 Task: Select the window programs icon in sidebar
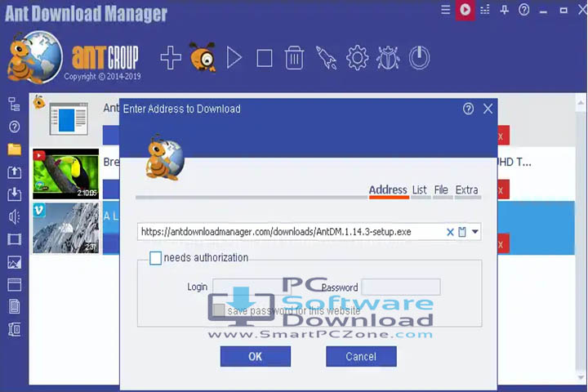pos(14,285)
